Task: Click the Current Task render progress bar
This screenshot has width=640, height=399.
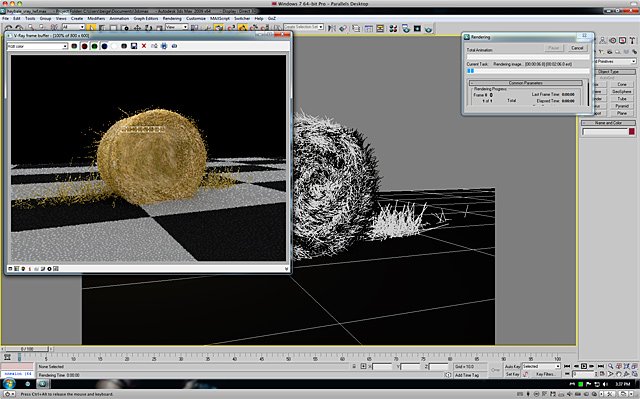Action: (528, 71)
